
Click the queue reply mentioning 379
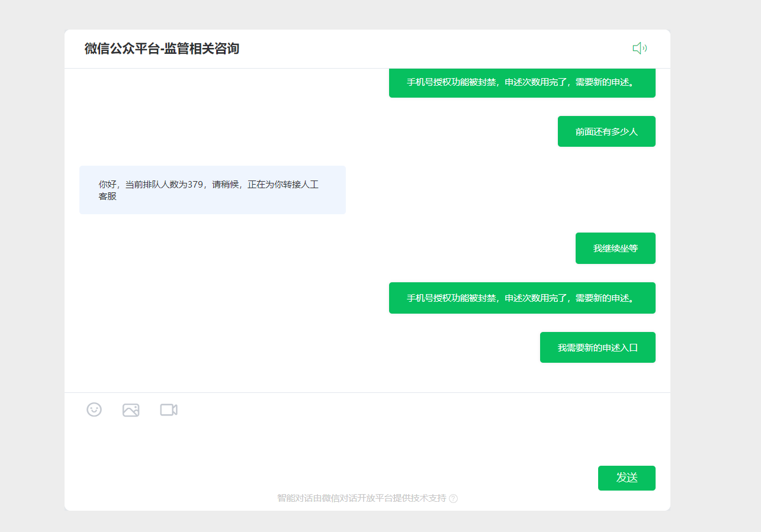tap(213, 190)
